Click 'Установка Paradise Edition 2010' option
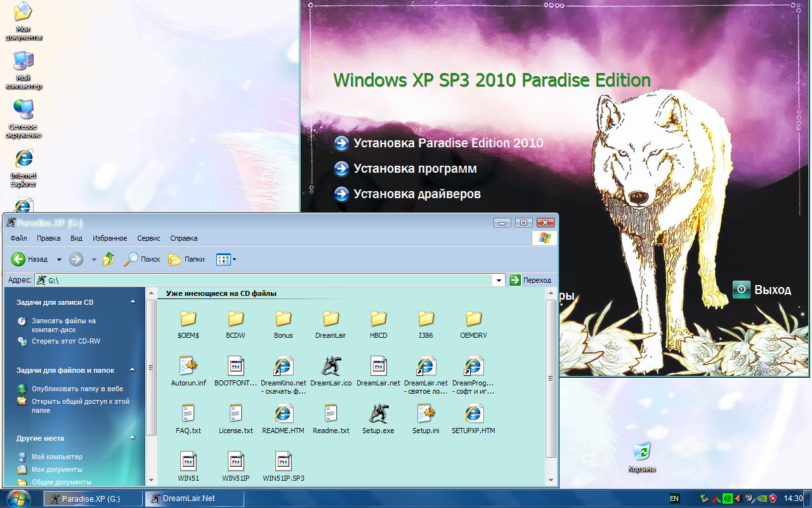Screen dimensions: 812x508 pos(448,144)
